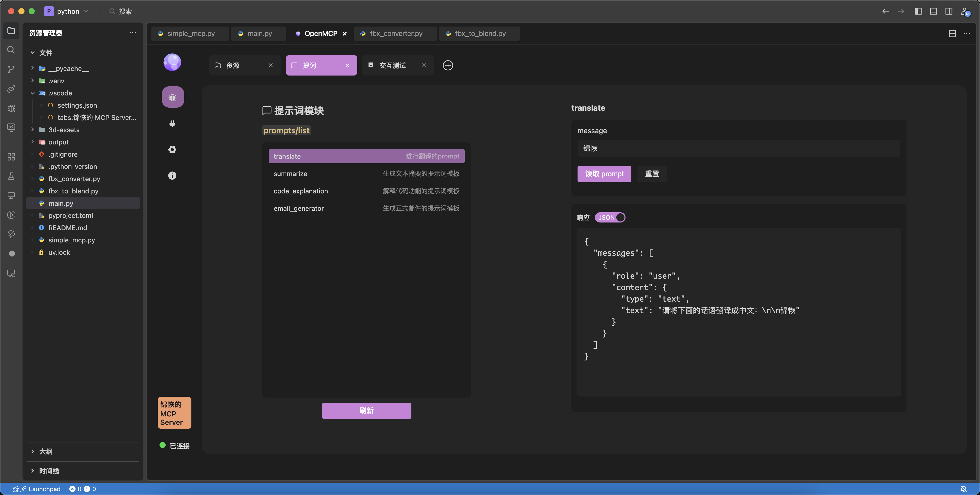Switch to the fbx_converter.py editor tab
Image resolution: width=980 pixels, height=495 pixels.
pos(396,33)
